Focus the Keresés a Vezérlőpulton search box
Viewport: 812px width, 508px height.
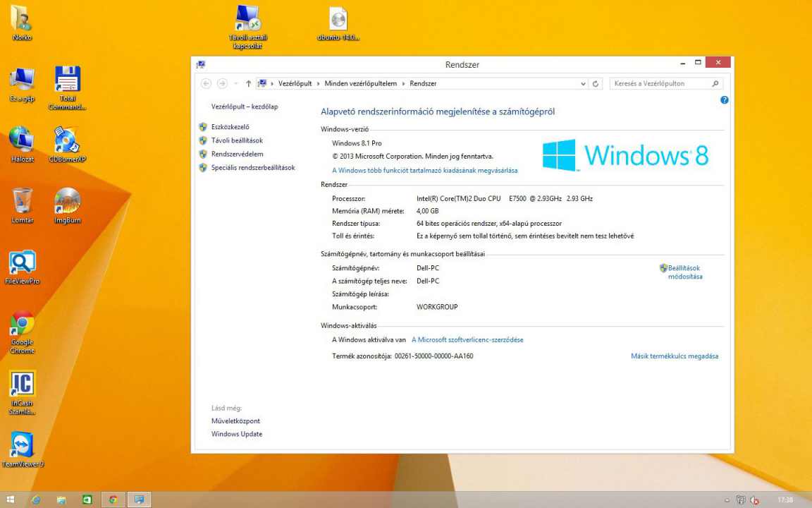[x=666, y=83]
